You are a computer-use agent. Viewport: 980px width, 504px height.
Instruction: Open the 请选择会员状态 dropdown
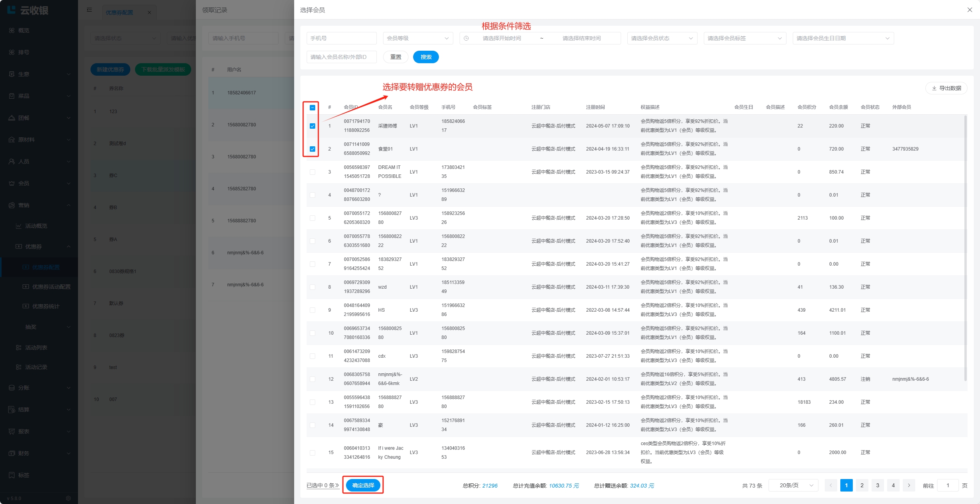pos(662,38)
